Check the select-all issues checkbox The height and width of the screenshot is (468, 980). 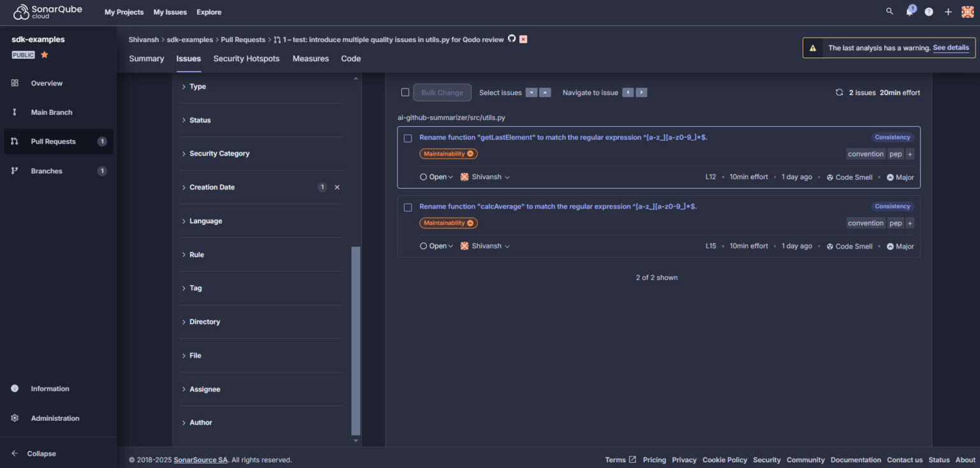click(405, 92)
